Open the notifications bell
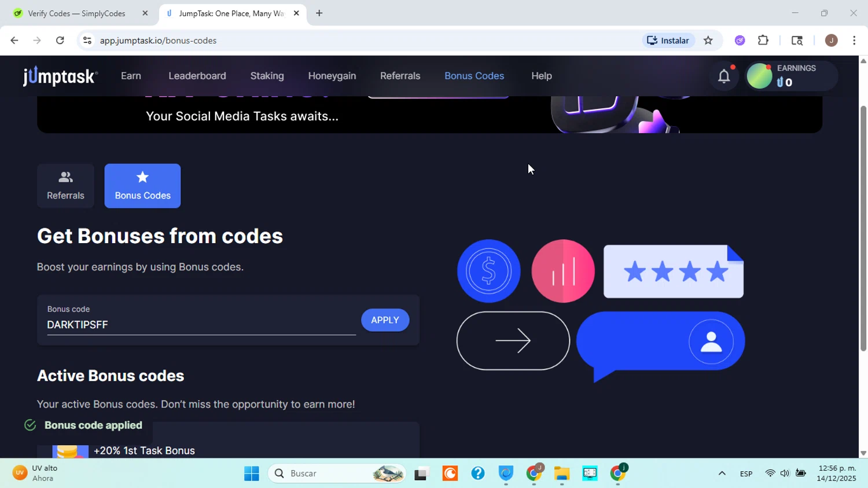The image size is (868, 488). [724, 76]
